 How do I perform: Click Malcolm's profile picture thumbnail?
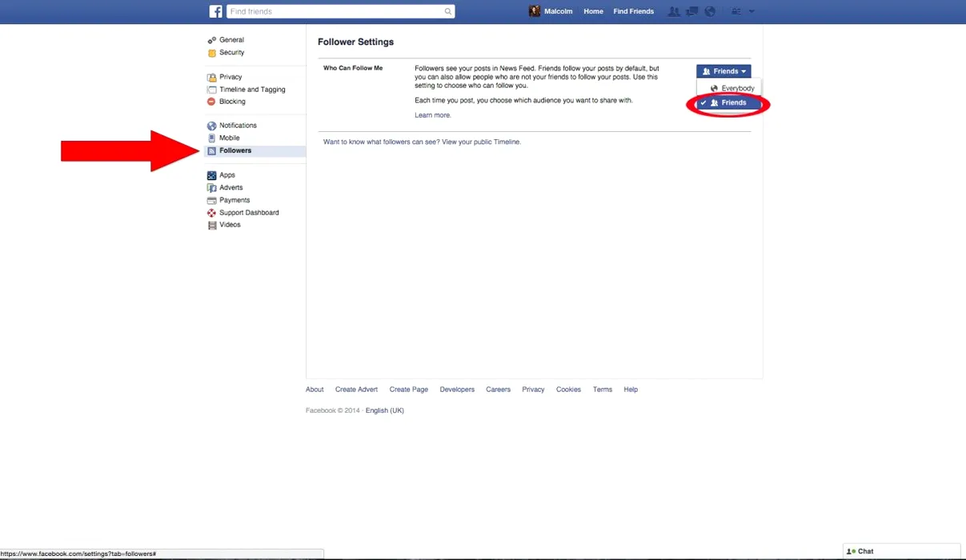[x=535, y=11]
